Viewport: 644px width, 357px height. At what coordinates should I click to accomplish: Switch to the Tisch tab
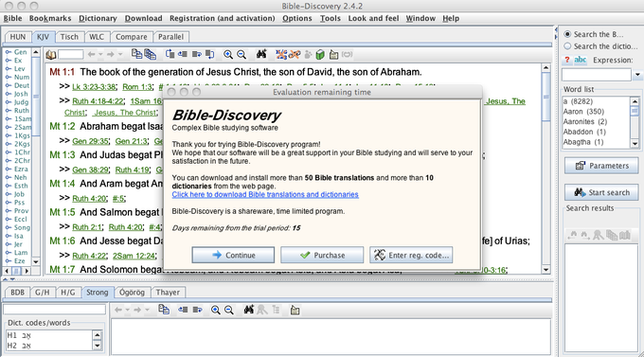pos(69,37)
